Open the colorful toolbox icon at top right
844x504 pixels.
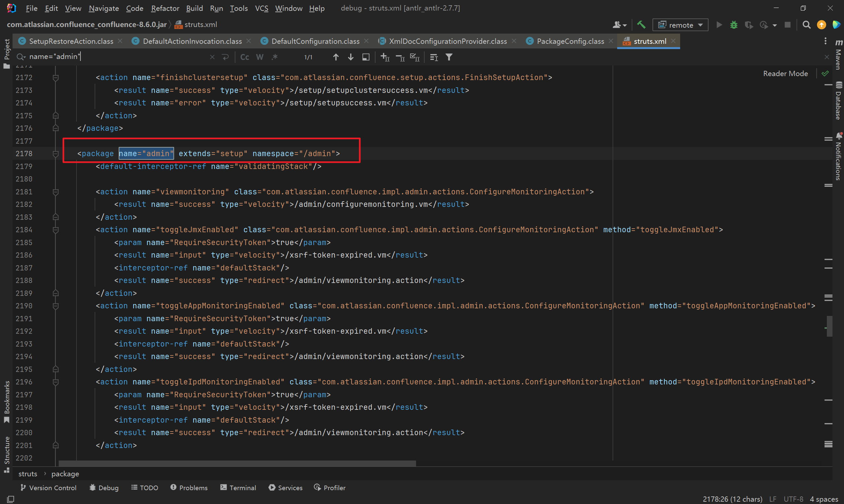[x=836, y=25]
